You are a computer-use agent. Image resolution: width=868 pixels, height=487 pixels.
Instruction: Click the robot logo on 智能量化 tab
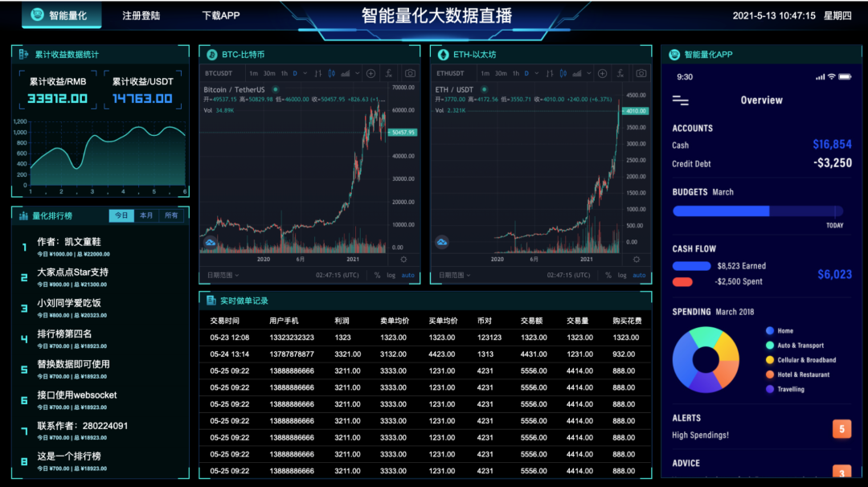point(37,15)
